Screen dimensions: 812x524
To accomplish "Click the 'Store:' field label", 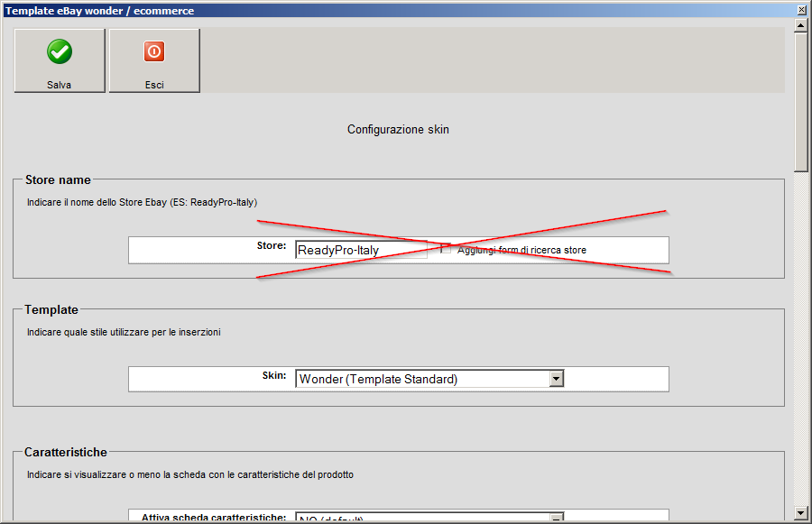I will 272,245.
